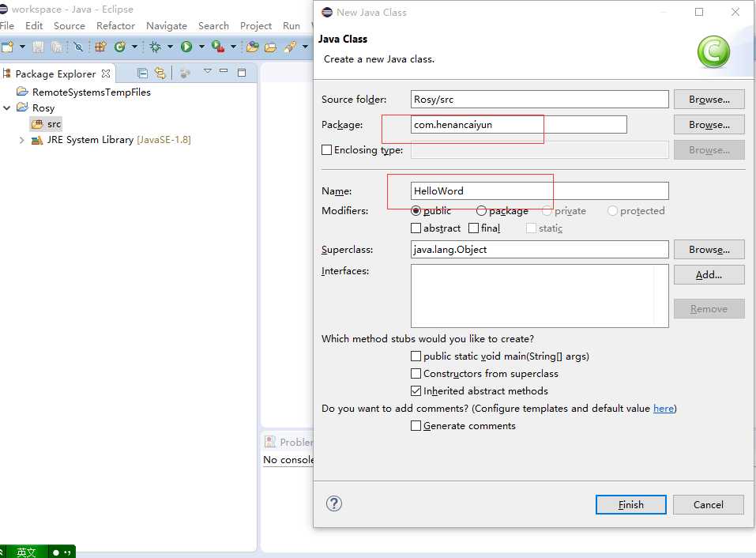Click the New Java Package icon
756x558 pixels.
pyautogui.click(x=100, y=47)
